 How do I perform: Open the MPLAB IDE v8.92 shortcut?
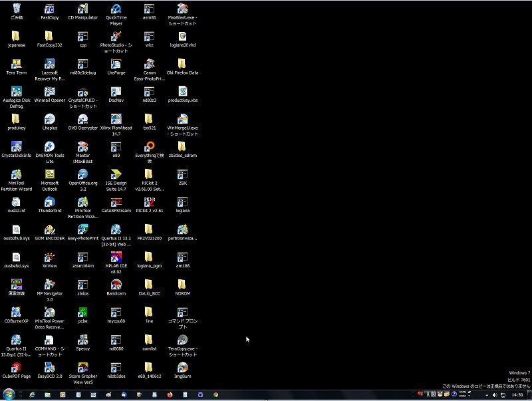click(x=116, y=257)
